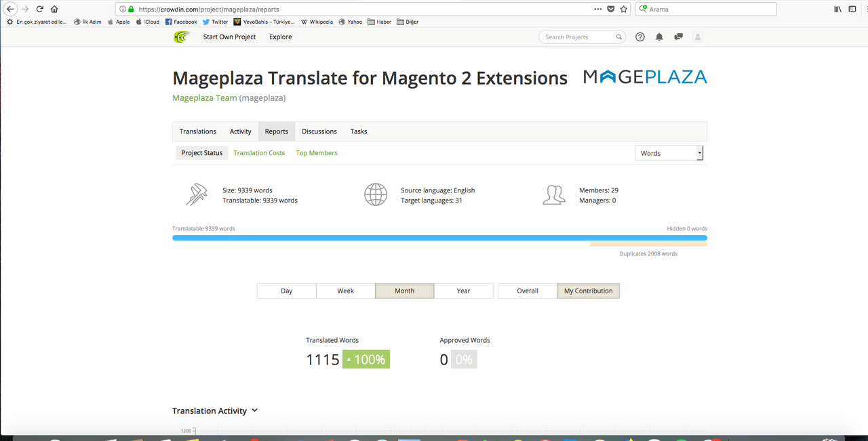This screenshot has height=441, width=868.
Task: Open the İlk Adım bookmark
Action: [x=87, y=22]
